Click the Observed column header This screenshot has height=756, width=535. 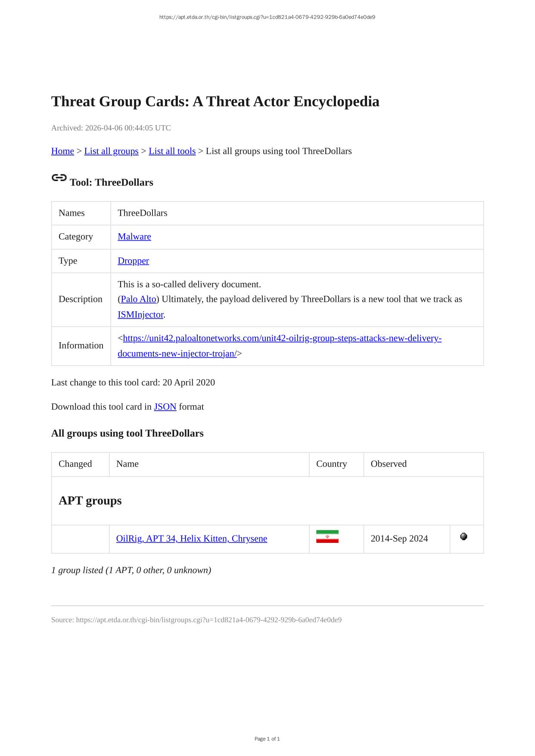[389, 464]
